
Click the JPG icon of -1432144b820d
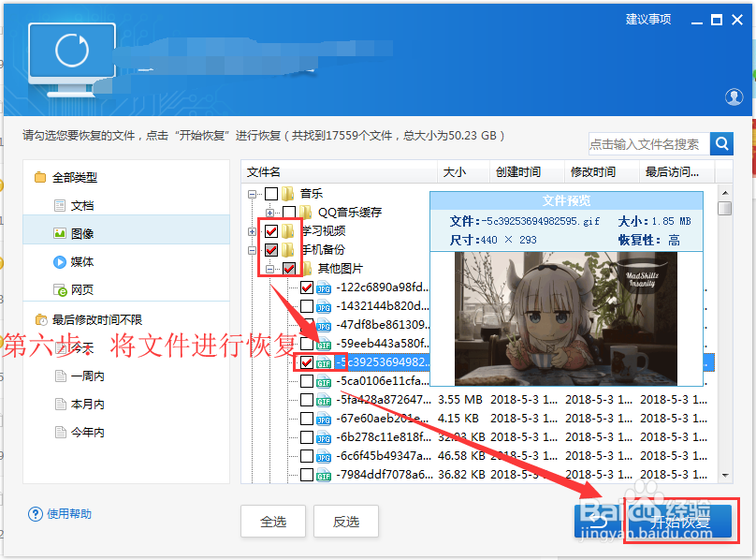click(x=324, y=306)
